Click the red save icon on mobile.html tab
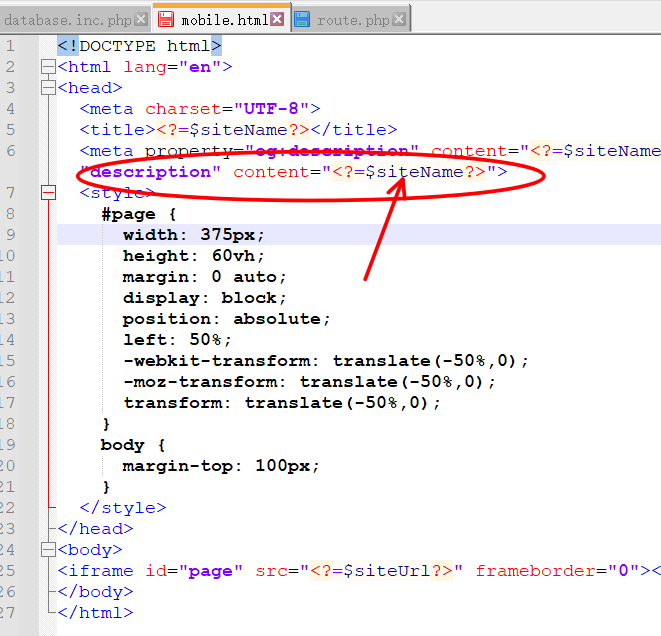This screenshot has height=636, width=661. tap(167, 19)
